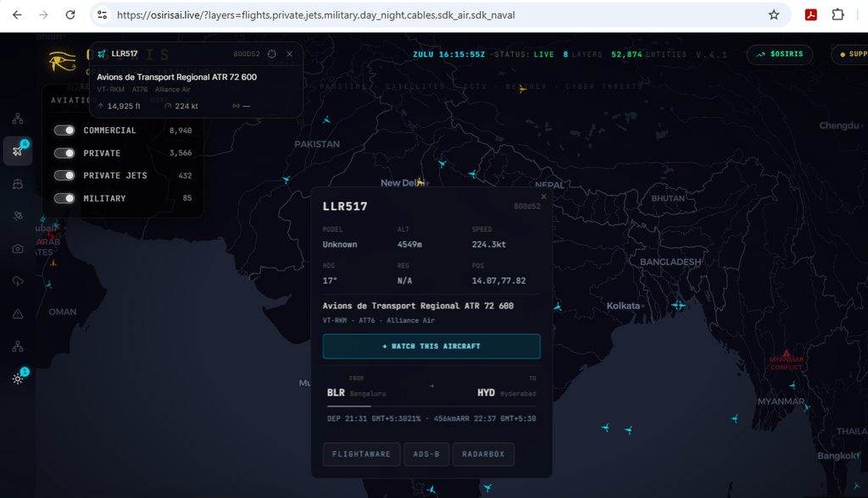Click the 224.3kt speed value
The height and width of the screenshot is (498, 868).
(x=489, y=244)
